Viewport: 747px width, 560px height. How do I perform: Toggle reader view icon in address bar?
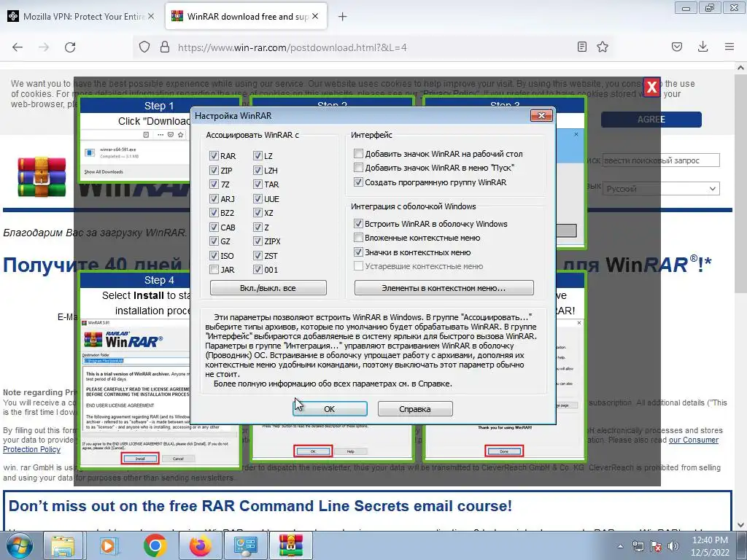pos(581,47)
